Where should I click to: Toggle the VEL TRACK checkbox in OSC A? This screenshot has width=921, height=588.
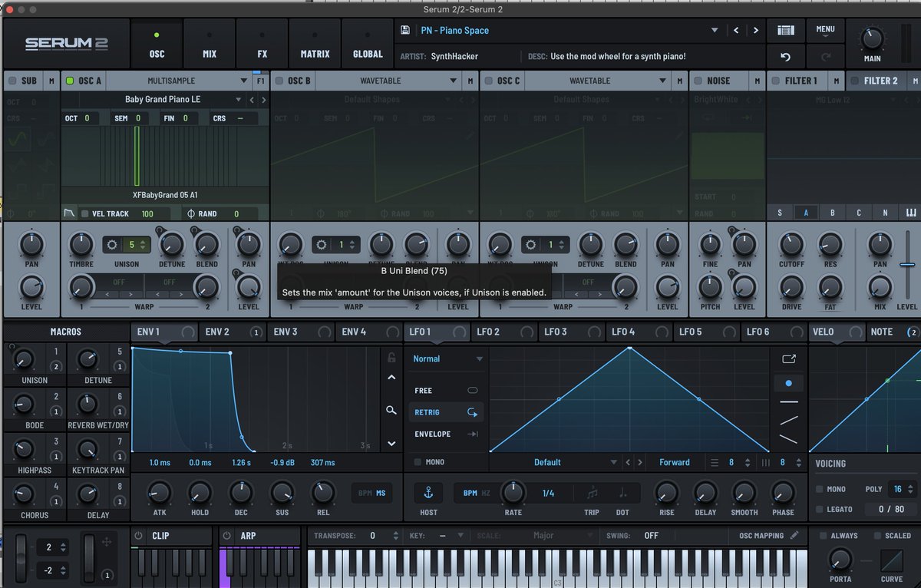(84, 213)
